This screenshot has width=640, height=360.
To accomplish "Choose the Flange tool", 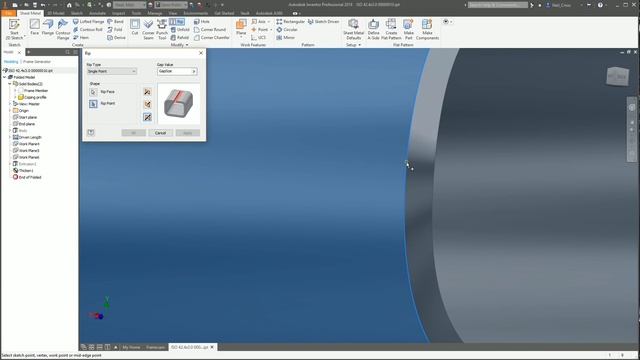I will [48, 28].
